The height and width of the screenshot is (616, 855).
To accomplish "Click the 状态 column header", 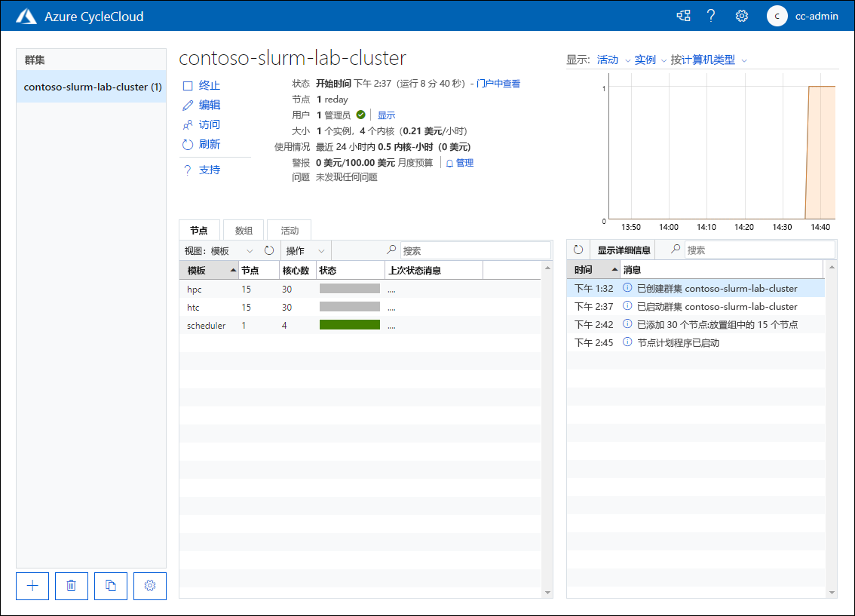I will (351, 271).
